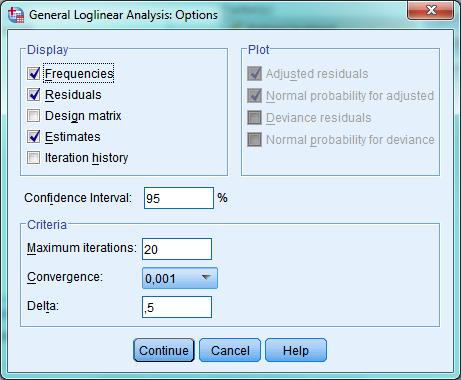Click the Delta value field
The image size is (461, 380).
click(x=177, y=307)
